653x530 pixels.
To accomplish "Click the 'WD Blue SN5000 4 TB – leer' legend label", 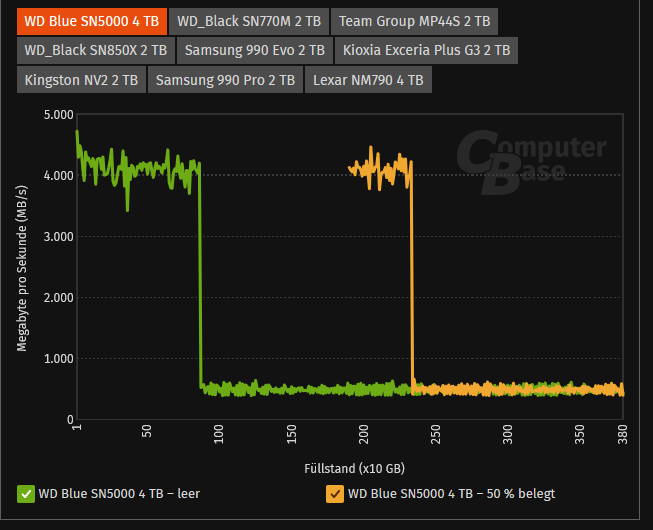I will [119, 494].
